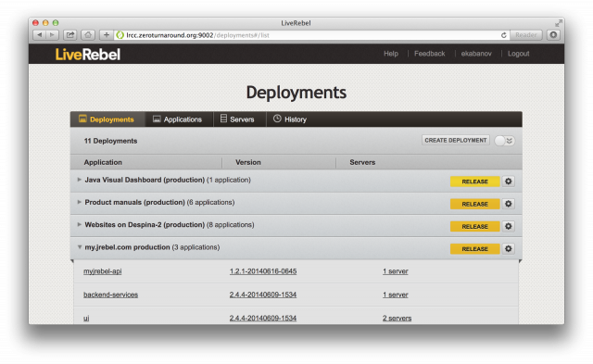Open the downloads icon in browser toolbar

553,35
